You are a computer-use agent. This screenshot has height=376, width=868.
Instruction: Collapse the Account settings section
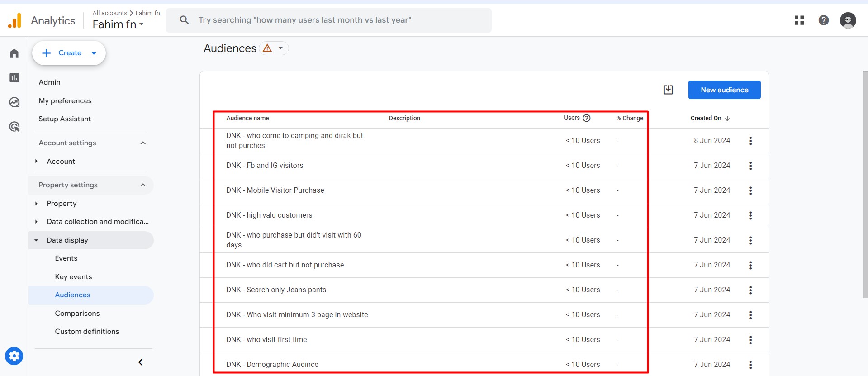(143, 143)
